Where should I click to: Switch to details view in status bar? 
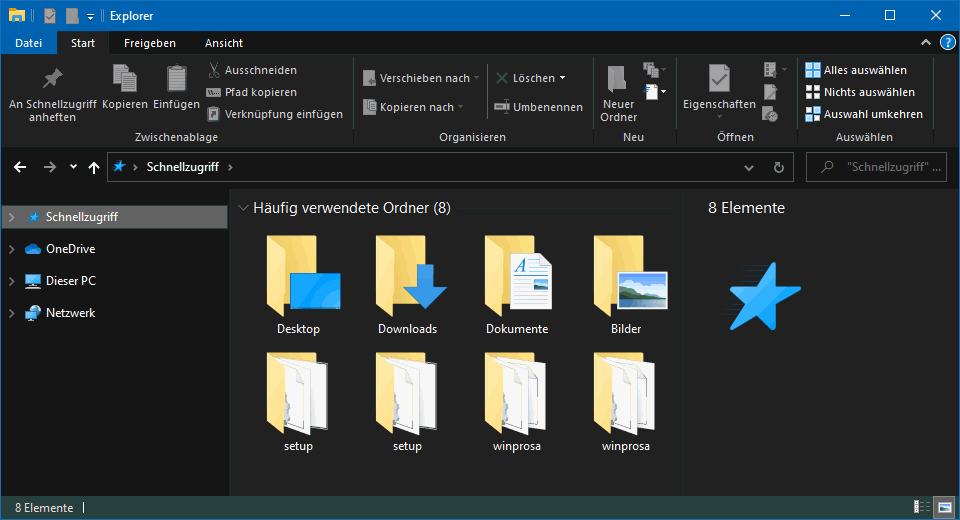pyautogui.click(x=921, y=508)
